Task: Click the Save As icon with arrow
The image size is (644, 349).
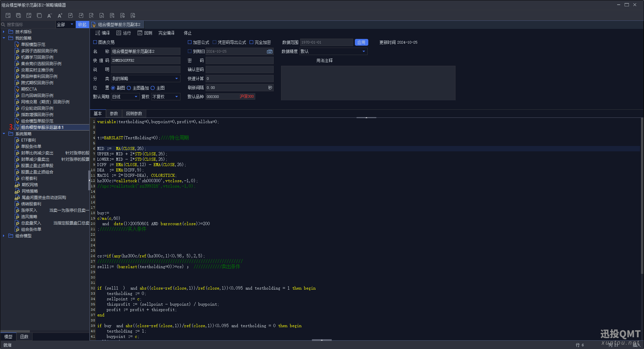Action: [x=29, y=15]
